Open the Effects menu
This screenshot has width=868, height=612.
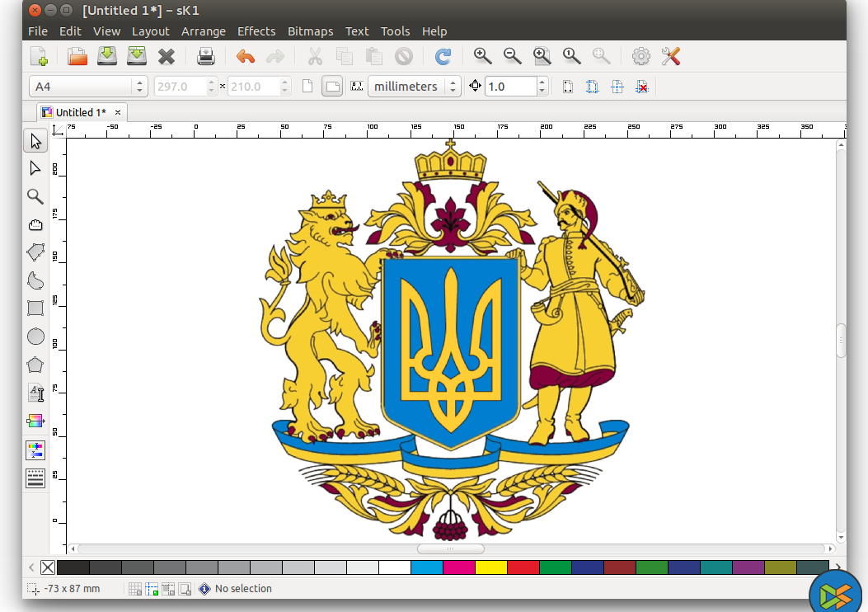tap(256, 31)
